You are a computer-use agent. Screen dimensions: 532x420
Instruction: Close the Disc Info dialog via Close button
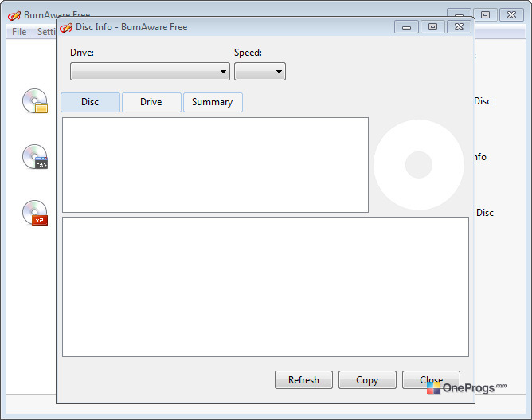click(431, 379)
